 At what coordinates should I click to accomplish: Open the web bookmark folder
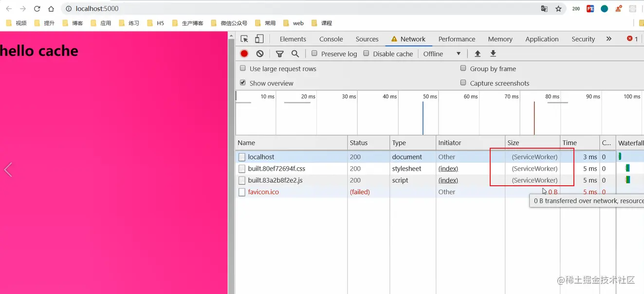294,23
